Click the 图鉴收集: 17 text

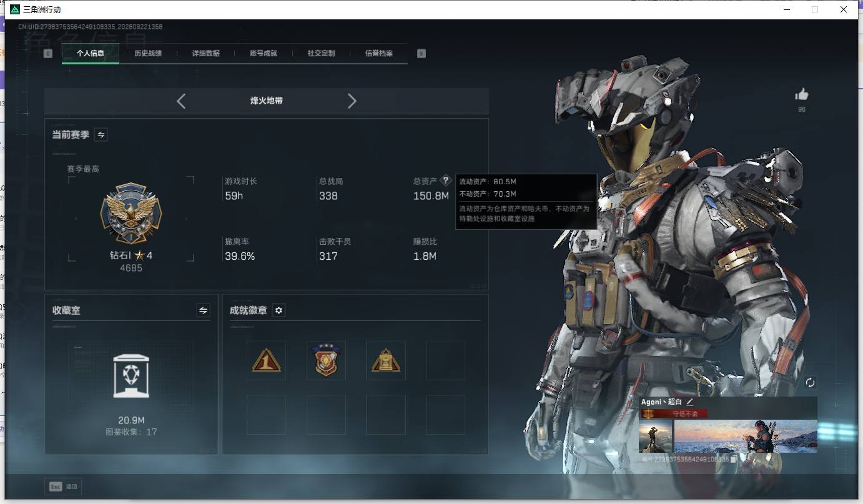(x=131, y=432)
